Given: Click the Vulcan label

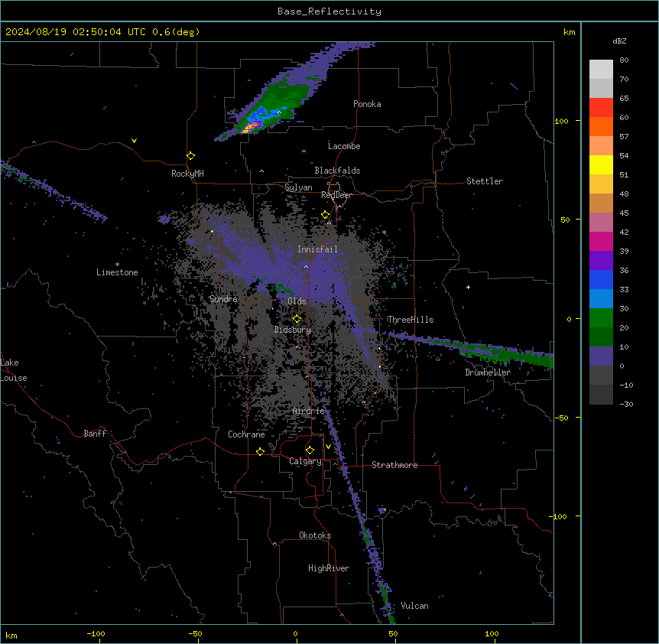Looking at the screenshot, I should 414,606.
